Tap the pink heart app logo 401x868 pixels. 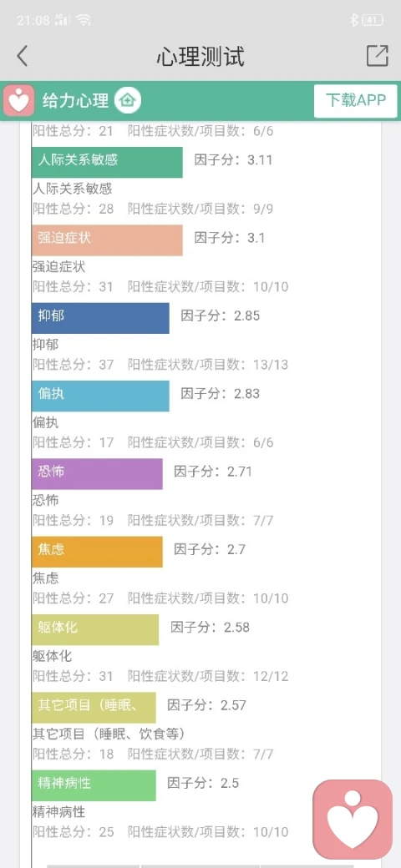[19, 100]
